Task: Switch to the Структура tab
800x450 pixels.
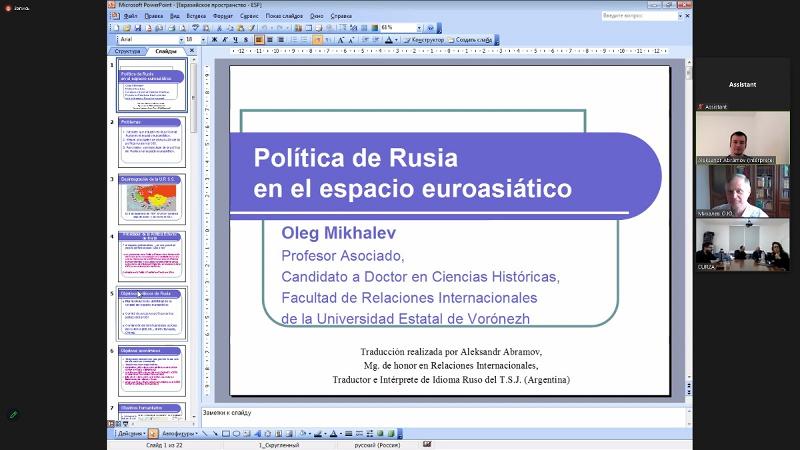Action: pos(128,51)
